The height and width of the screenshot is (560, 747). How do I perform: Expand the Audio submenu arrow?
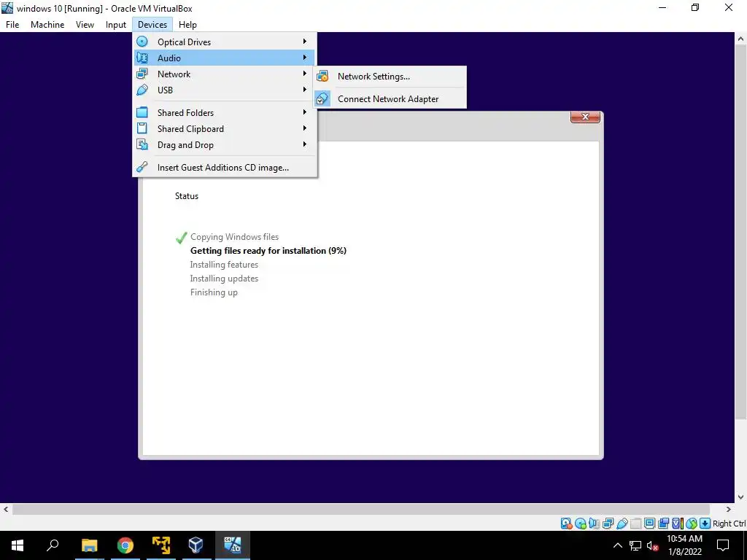pyautogui.click(x=305, y=58)
